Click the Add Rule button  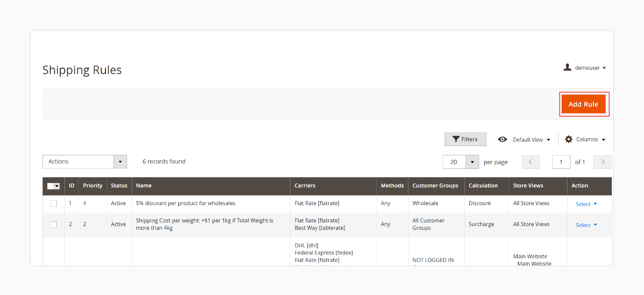[583, 104]
